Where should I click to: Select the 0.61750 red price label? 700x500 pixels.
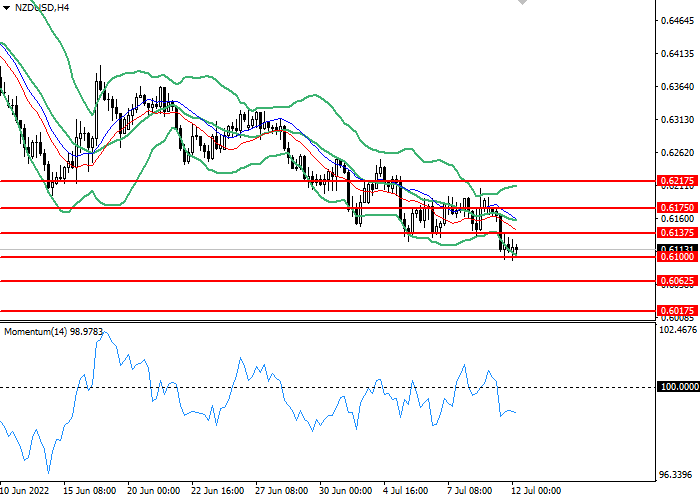pyautogui.click(x=677, y=207)
